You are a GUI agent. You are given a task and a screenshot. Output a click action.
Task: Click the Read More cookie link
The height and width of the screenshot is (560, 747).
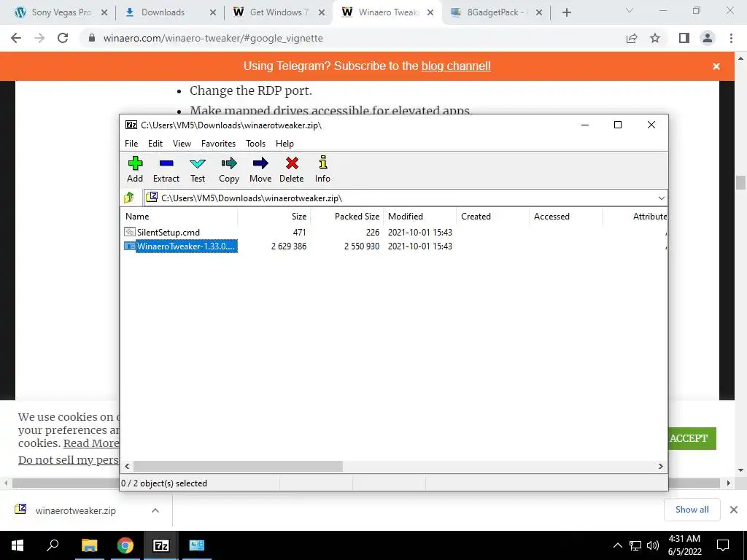(x=91, y=443)
